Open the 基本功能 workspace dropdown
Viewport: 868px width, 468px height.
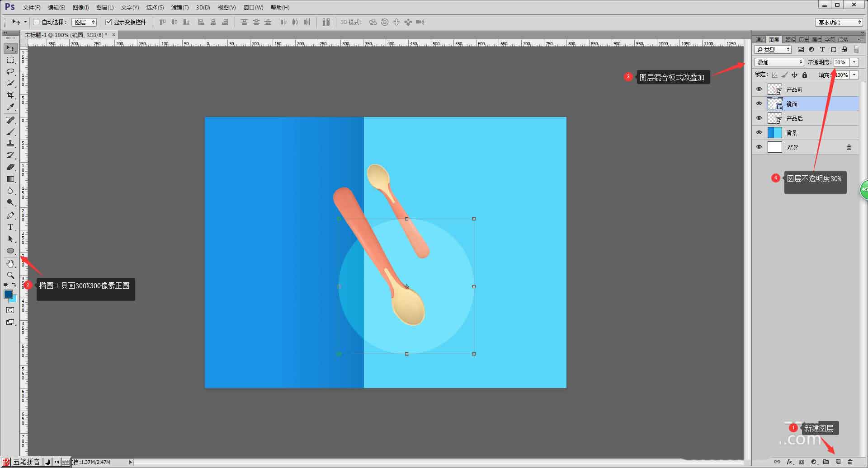pyautogui.click(x=839, y=22)
